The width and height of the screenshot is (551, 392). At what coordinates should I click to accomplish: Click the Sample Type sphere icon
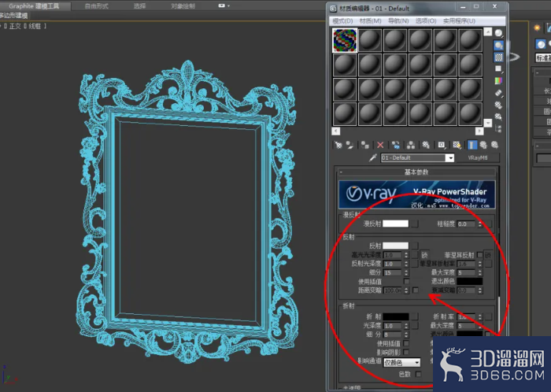498,33
